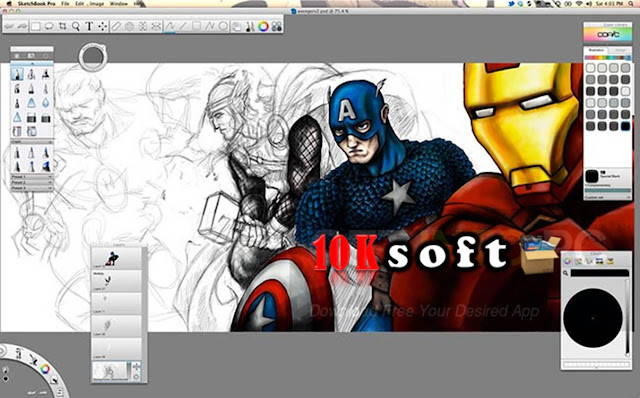Collapse the Copic brush set header

coord(32,142)
